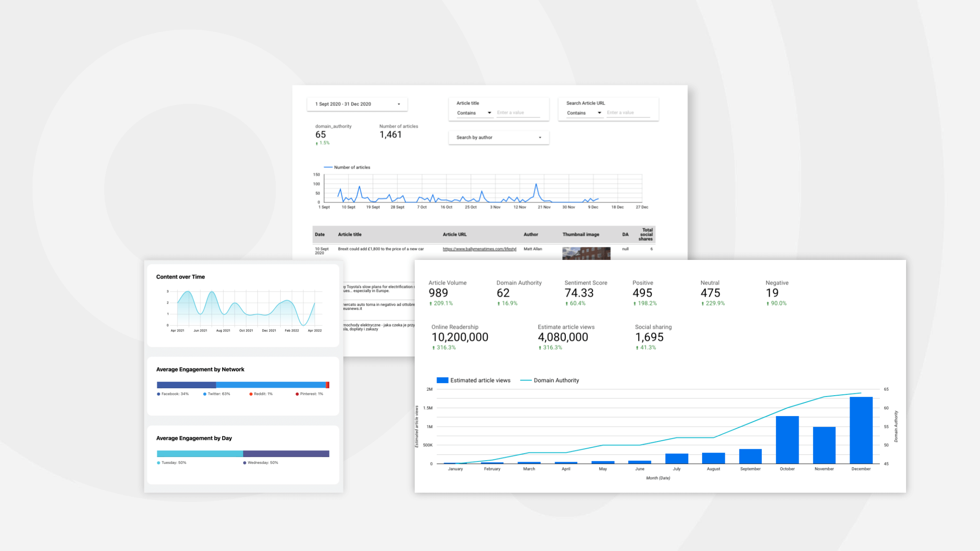Sort table by the Date column header
This screenshot has width=980, height=551.
(x=319, y=235)
